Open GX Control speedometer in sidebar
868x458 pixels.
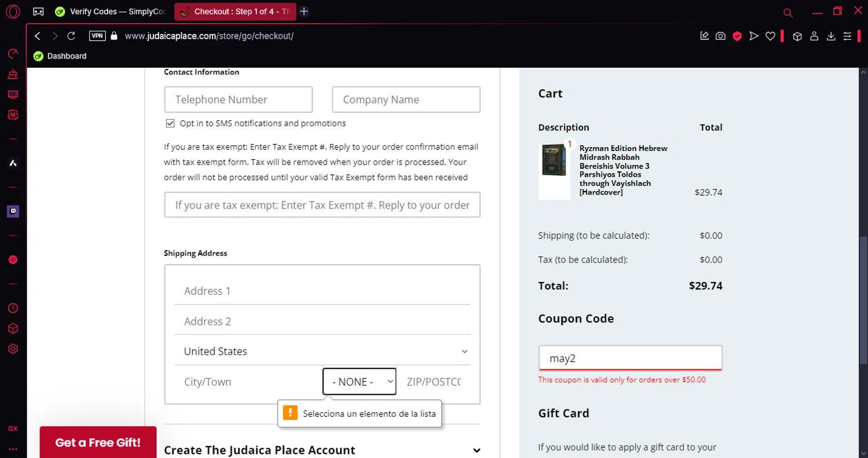click(x=13, y=54)
